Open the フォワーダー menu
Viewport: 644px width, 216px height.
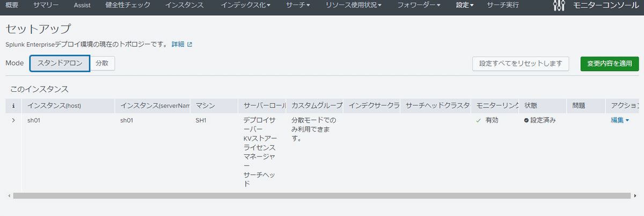point(419,6)
